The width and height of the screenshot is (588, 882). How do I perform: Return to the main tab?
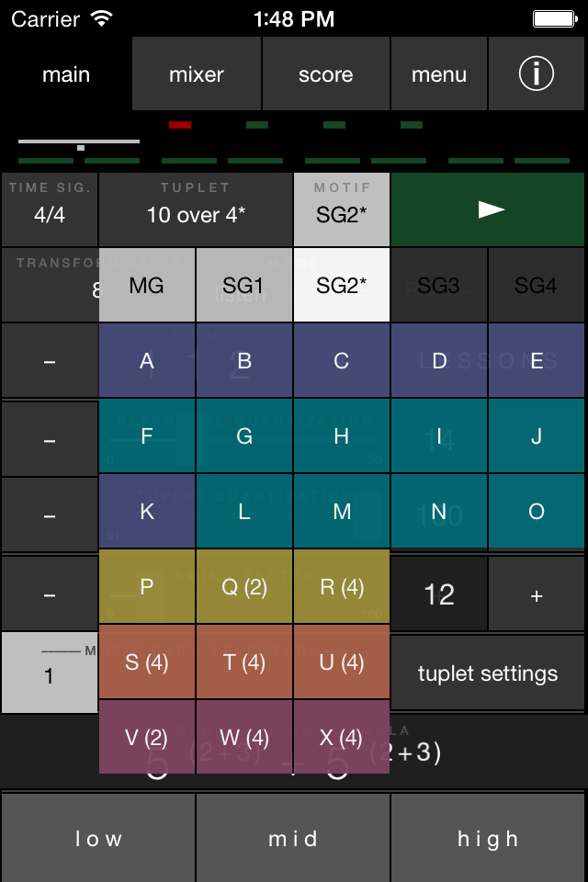(x=65, y=75)
